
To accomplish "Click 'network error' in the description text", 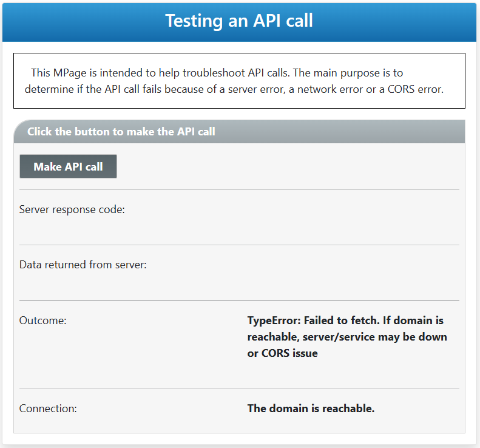I will tap(330, 89).
